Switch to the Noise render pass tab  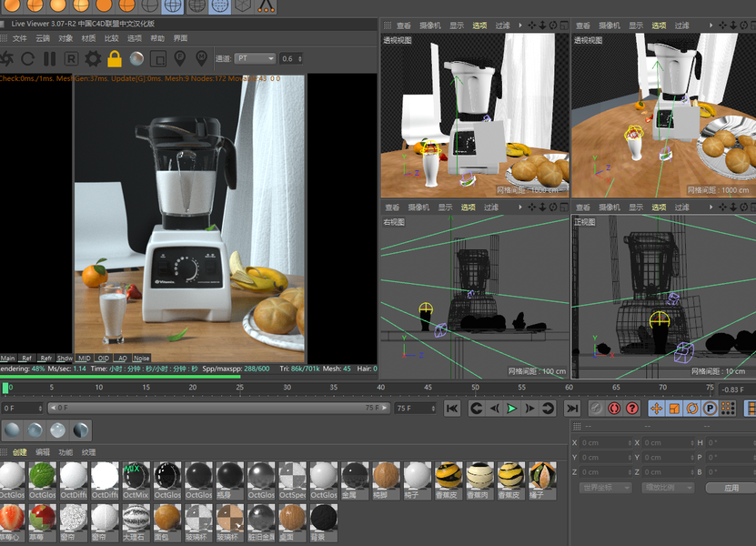pyautogui.click(x=141, y=358)
